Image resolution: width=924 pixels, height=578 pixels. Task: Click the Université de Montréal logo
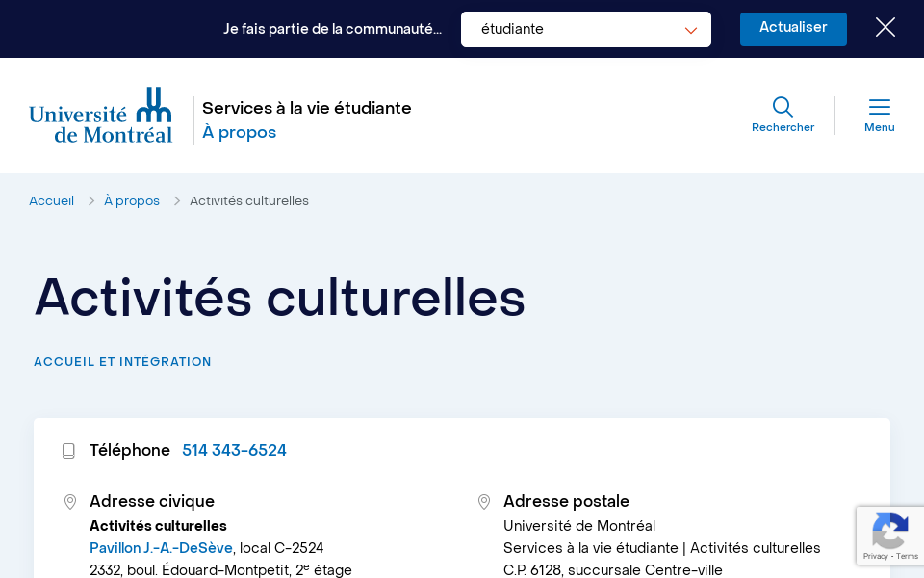click(x=101, y=115)
